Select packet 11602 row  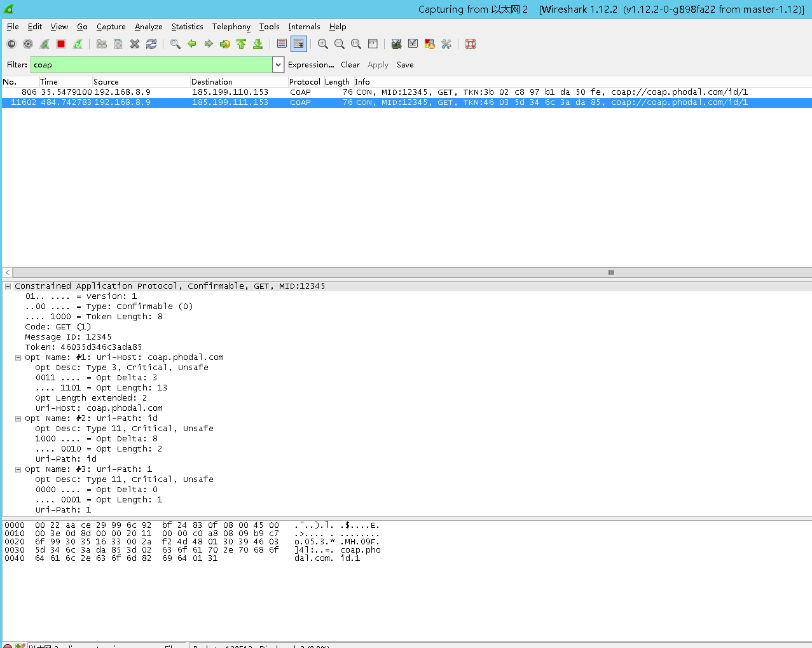click(x=407, y=102)
